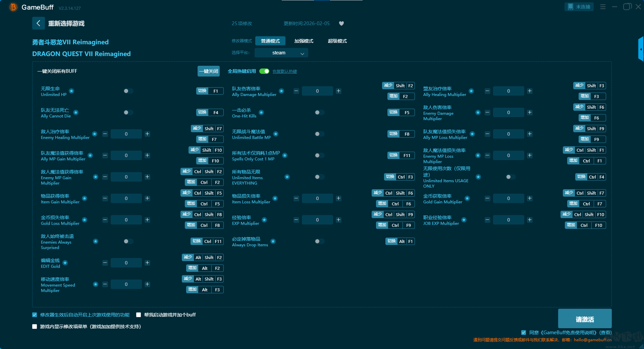This screenshot has width=644, height=349.
Task: Check the in-game cheat menu display checkbox
Action: [35, 327]
